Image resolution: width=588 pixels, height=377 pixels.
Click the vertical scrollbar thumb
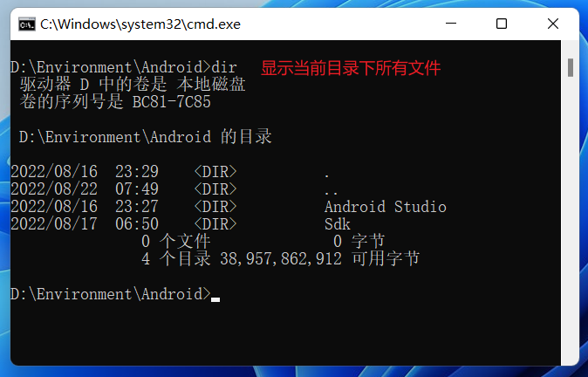(571, 67)
